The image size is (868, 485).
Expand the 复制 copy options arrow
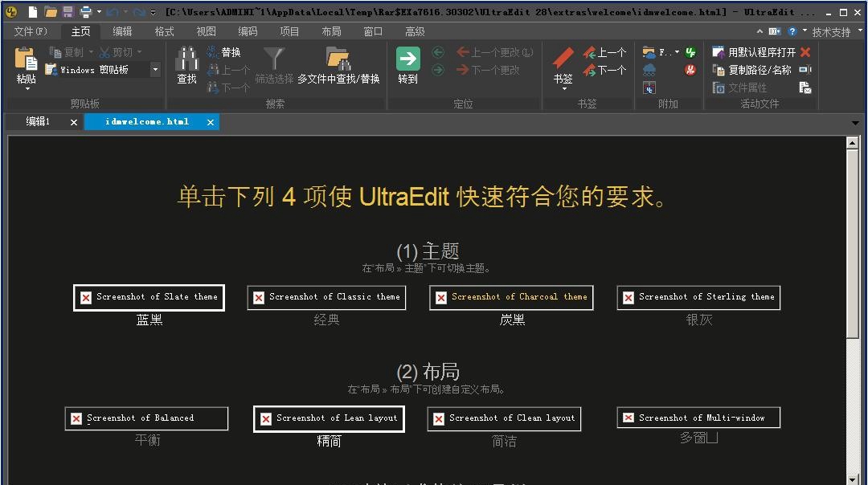click(91, 52)
